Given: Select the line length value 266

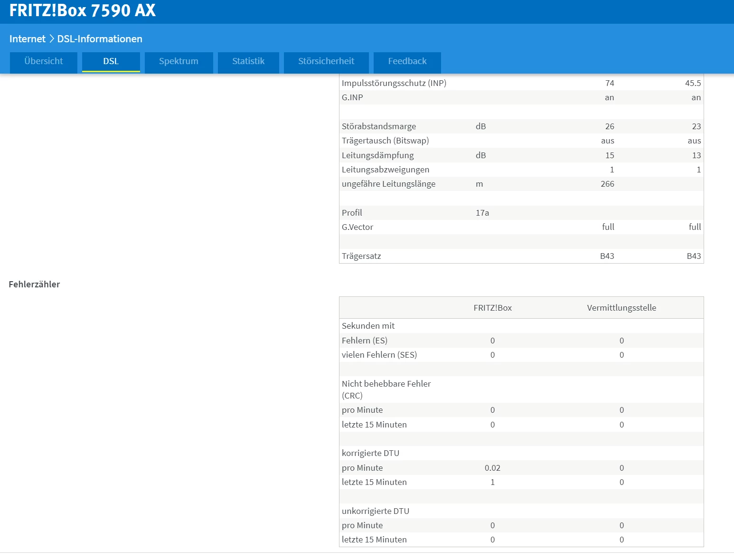Looking at the screenshot, I should pos(607,184).
